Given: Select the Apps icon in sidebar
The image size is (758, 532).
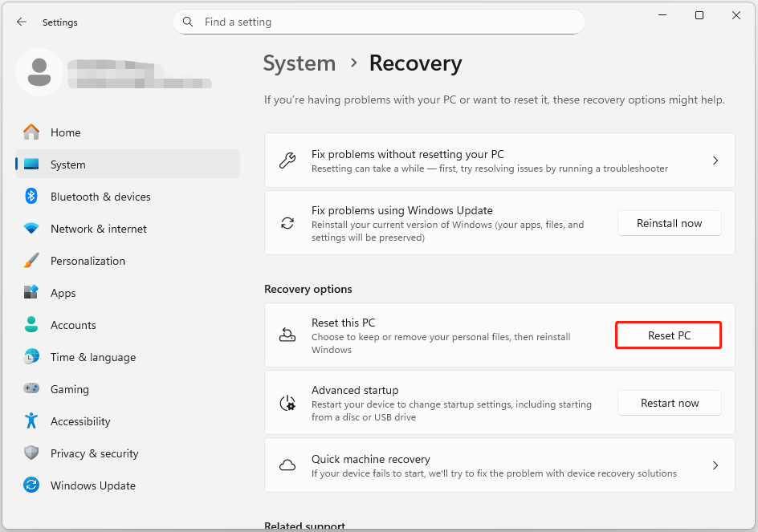Looking at the screenshot, I should (x=31, y=293).
